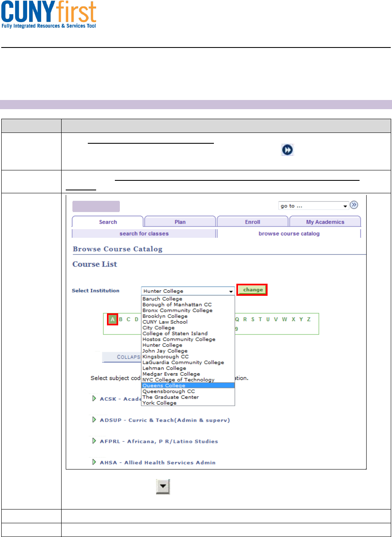Select letter B in the alphabet filter
The width and height of the screenshot is (392, 537).
click(x=121, y=320)
